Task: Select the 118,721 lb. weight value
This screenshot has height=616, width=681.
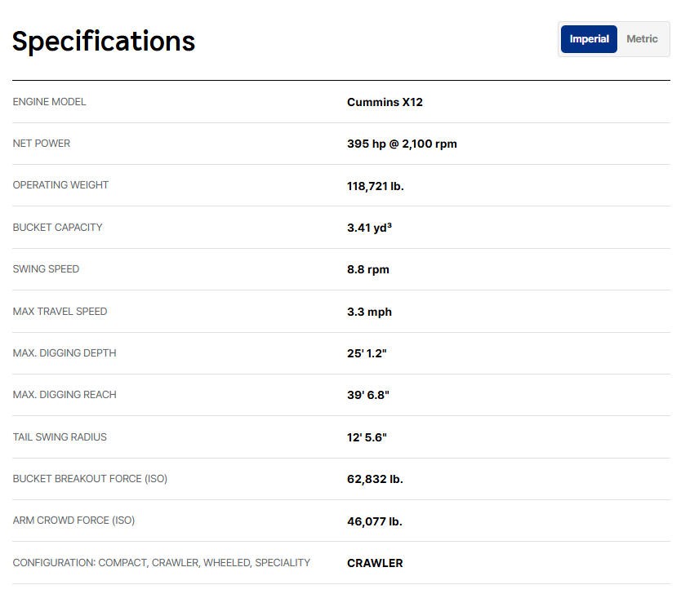Action: pos(375,186)
